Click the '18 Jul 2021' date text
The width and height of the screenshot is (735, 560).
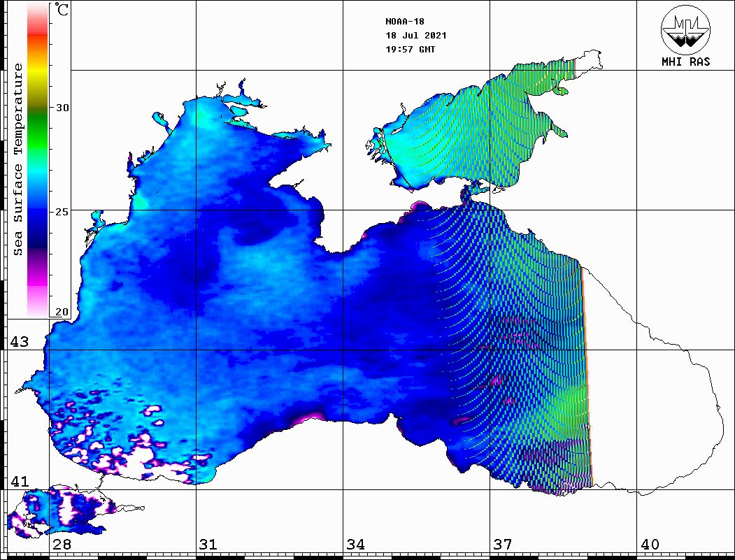[416, 36]
